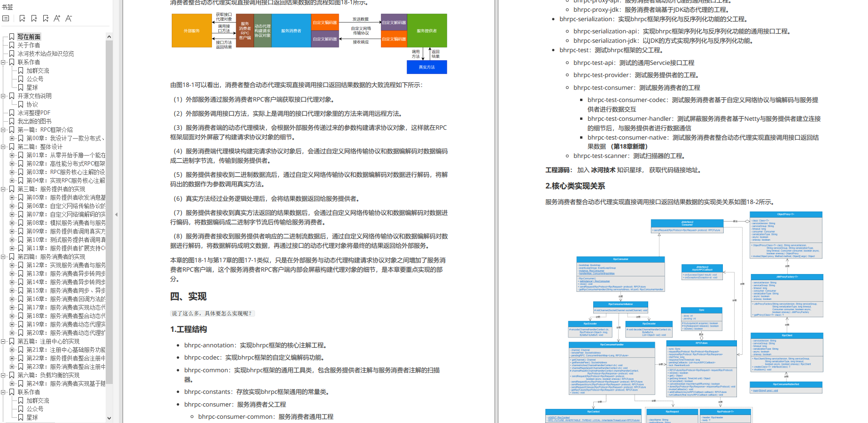Increase bookmark font size with A+ icon
The width and height of the screenshot is (868, 423).
click(x=57, y=18)
